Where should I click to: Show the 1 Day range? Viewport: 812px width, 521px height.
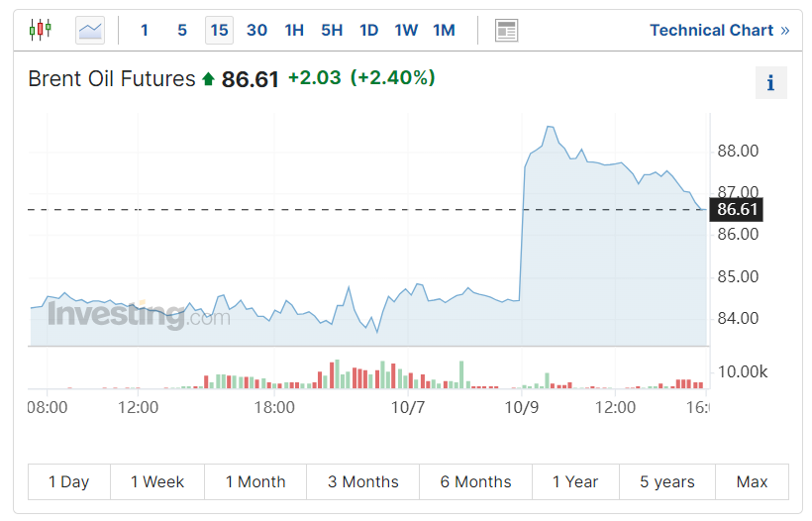click(x=69, y=482)
